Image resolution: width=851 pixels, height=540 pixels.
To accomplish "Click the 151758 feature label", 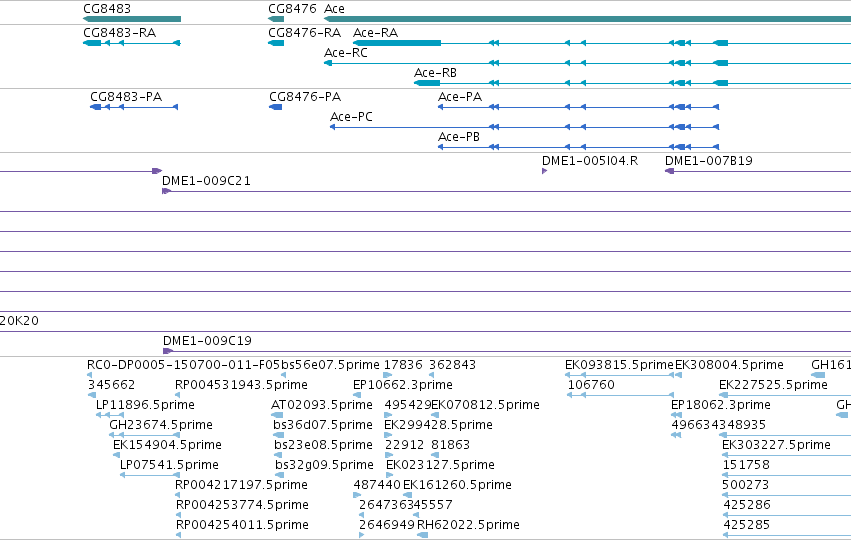I will (746, 465).
